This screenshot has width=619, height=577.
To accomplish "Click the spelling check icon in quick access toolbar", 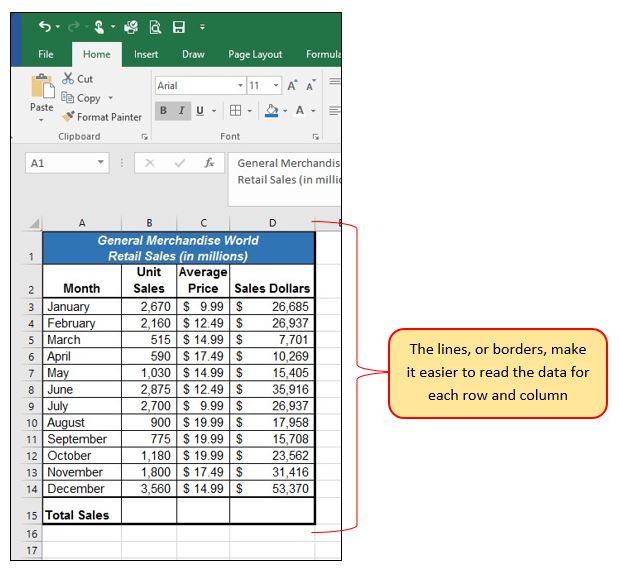I will (x=131, y=27).
